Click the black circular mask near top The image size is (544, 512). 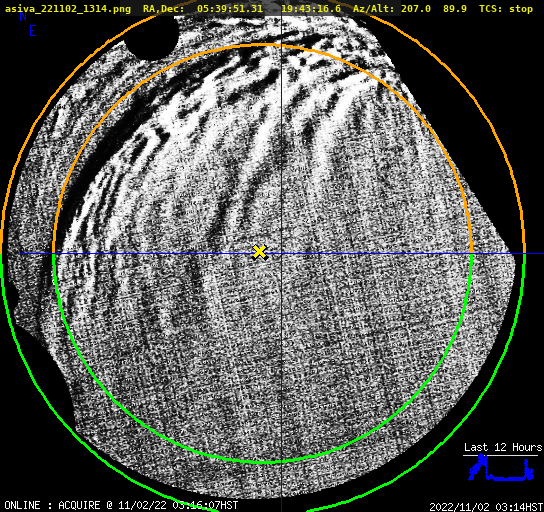(x=151, y=36)
